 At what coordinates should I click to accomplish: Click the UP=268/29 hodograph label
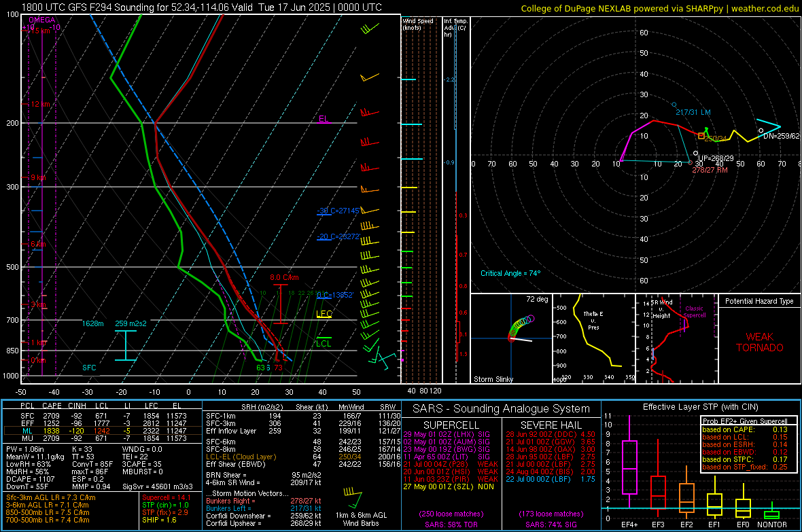coord(716,158)
